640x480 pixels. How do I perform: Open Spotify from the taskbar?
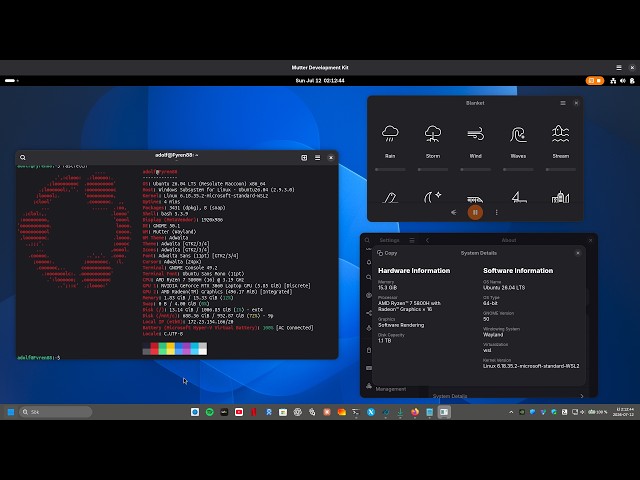210,412
